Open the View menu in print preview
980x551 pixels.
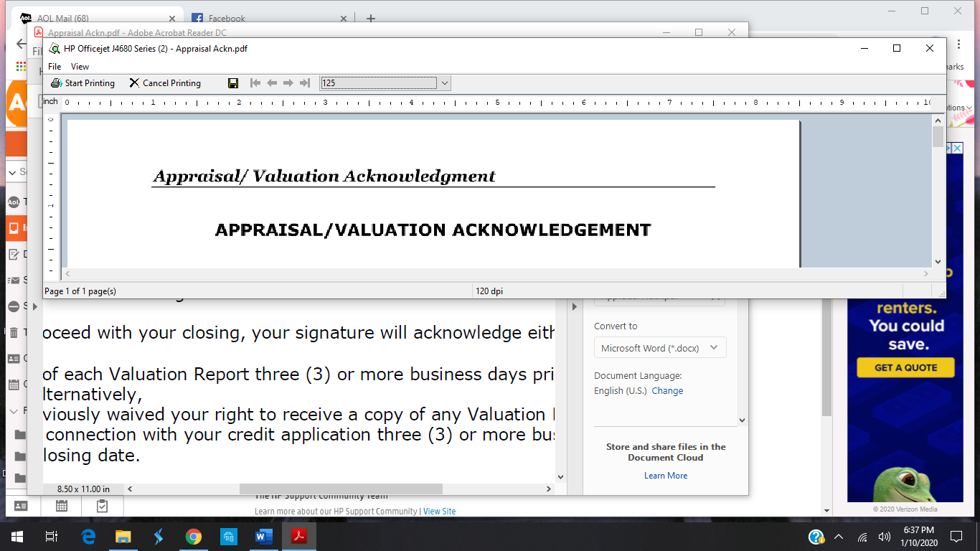[80, 67]
